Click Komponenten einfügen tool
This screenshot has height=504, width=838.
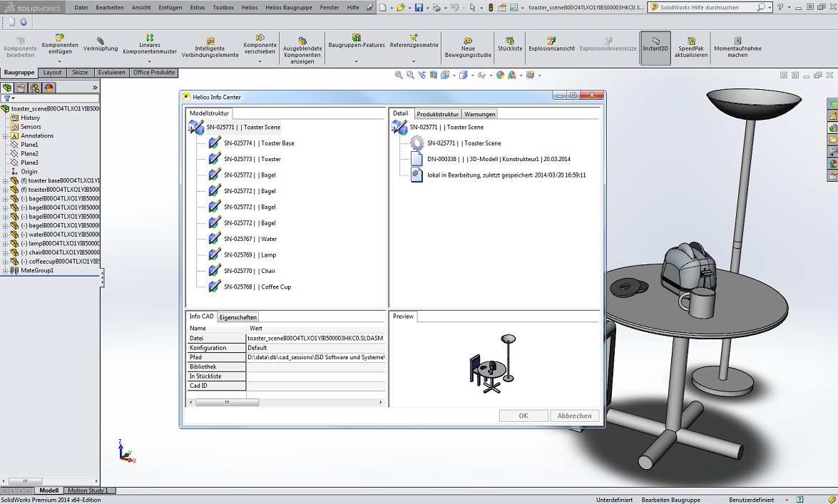coord(60,43)
